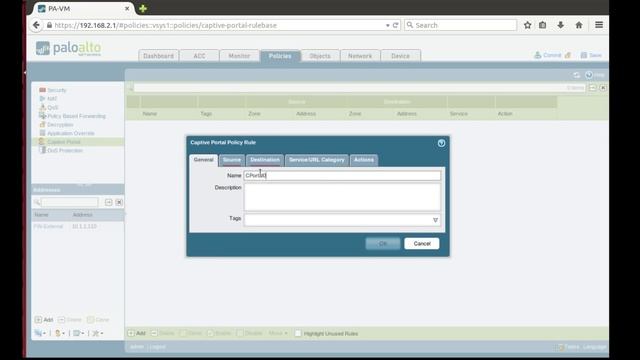This screenshot has height=360, width=640.
Task: Clear the Addresses panel filter X icon
Action: point(119,202)
